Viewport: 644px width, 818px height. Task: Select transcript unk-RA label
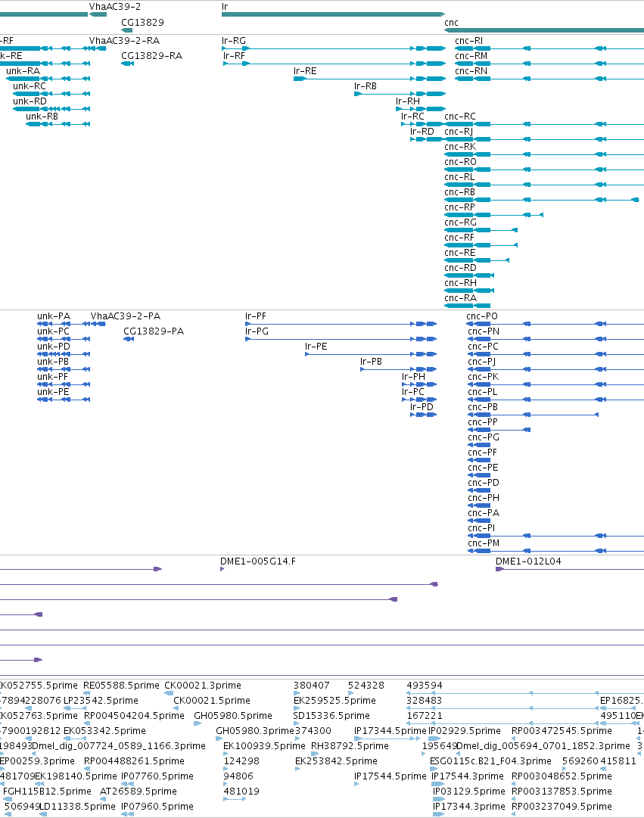click(x=23, y=71)
